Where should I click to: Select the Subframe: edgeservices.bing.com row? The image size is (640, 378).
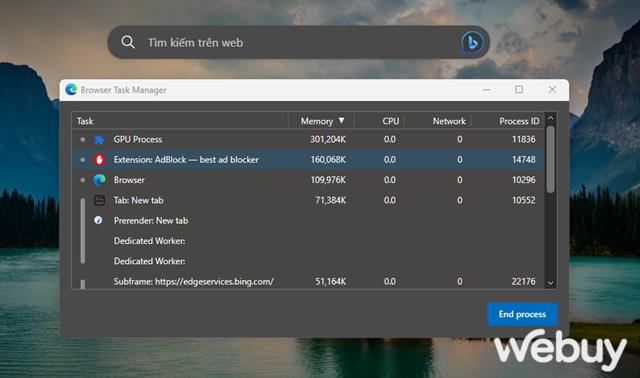(308, 281)
